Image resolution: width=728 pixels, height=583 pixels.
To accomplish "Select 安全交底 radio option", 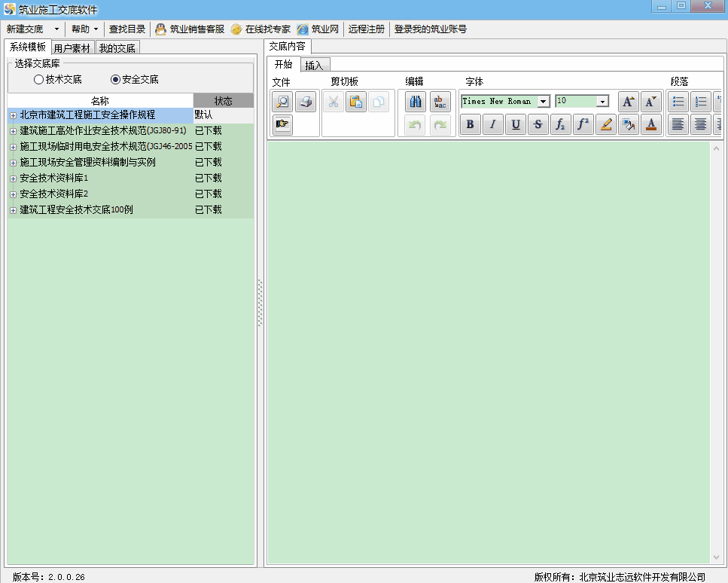I will click(115, 79).
